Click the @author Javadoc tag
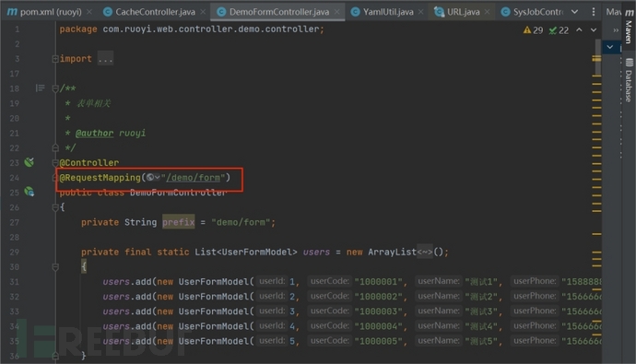The width and height of the screenshot is (636, 364). pyautogui.click(x=95, y=133)
